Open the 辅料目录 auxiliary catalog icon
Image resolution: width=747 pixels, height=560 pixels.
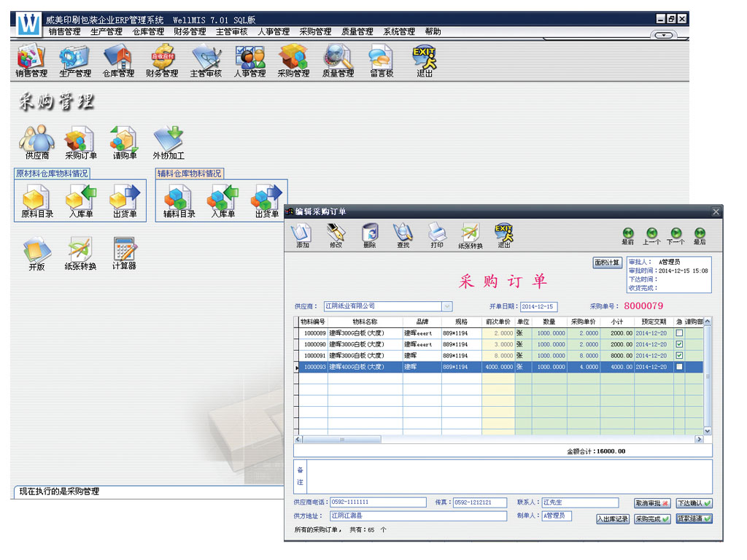tap(179, 201)
